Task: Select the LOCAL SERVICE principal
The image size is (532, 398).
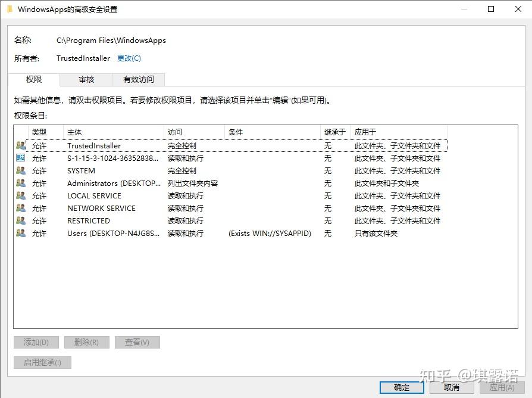Action: [94, 196]
